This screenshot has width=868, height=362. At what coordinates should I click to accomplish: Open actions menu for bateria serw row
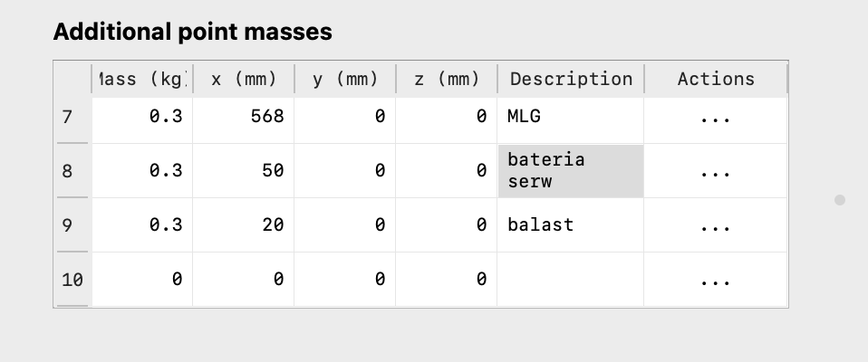pos(715,170)
